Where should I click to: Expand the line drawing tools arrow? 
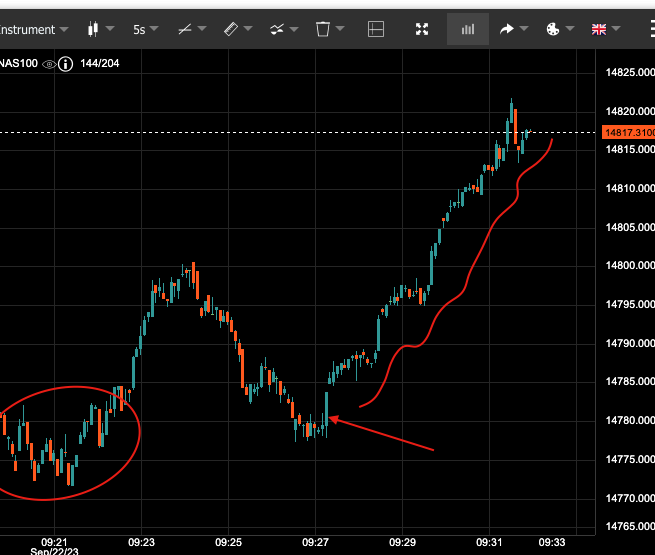202,29
